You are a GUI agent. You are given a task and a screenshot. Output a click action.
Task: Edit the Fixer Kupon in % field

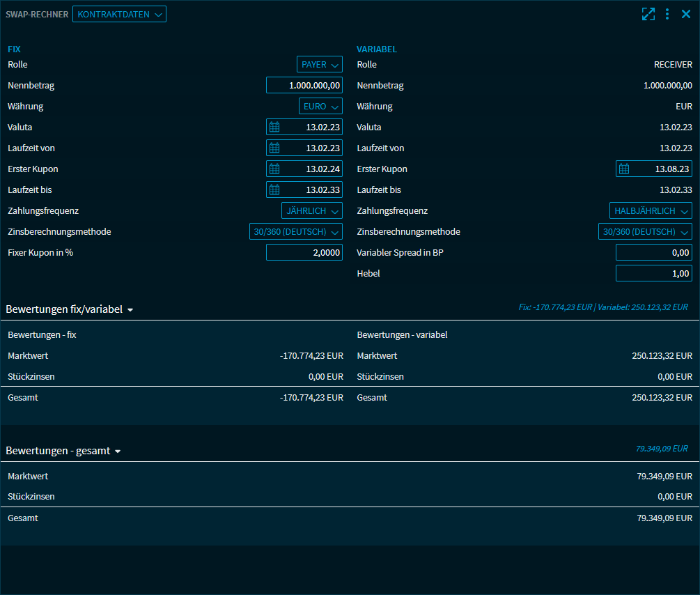(x=304, y=253)
